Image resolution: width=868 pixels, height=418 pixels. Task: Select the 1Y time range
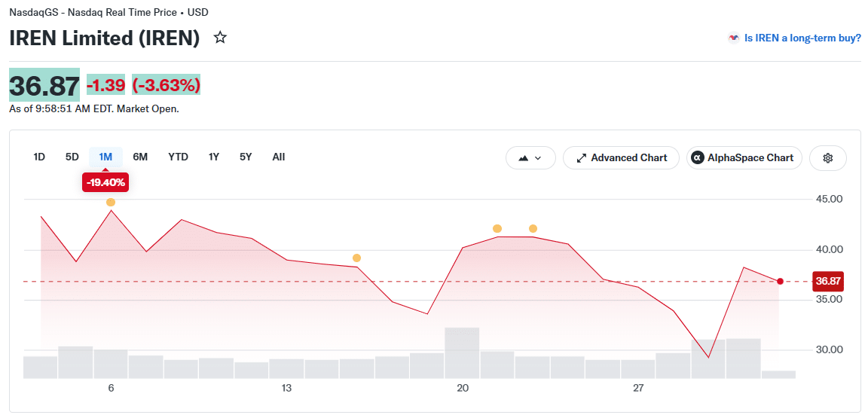pyautogui.click(x=214, y=157)
